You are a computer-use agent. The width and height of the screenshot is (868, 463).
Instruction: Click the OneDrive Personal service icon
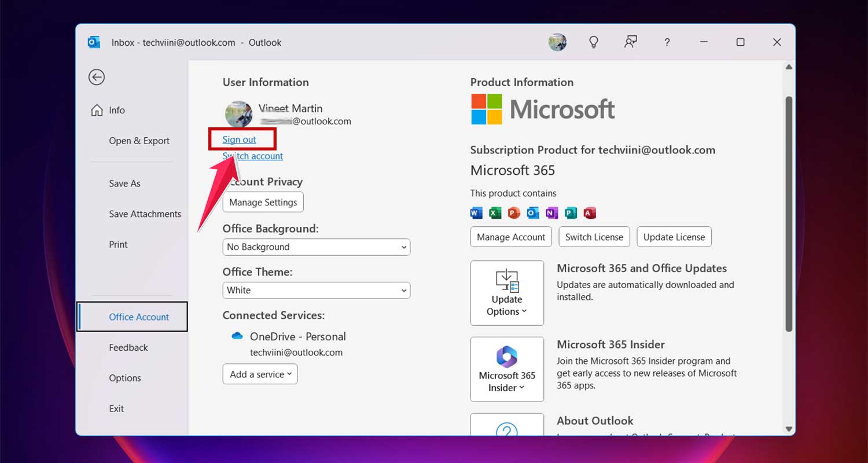(x=237, y=336)
